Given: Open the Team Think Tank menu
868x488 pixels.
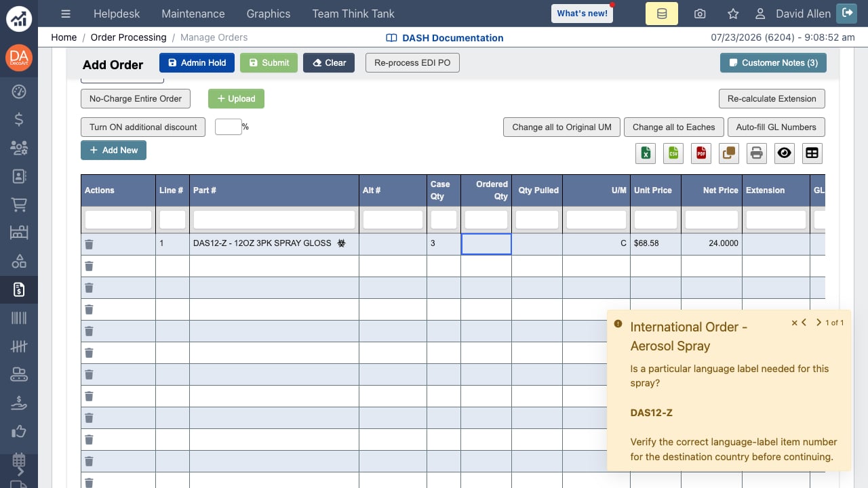Looking at the screenshot, I should click(353, 14).
